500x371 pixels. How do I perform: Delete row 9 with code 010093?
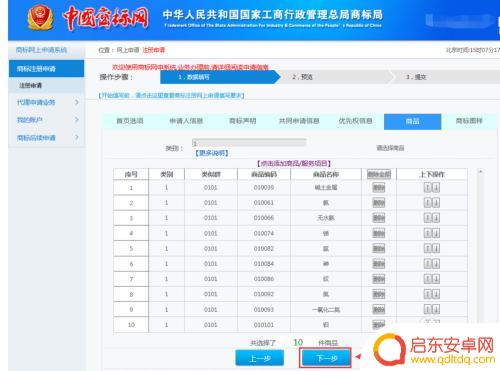(x=379, y=309)
